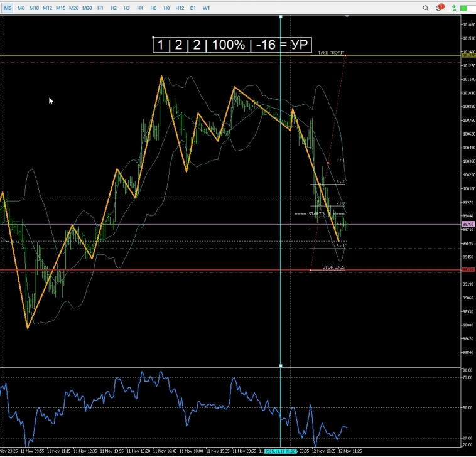
Task: Select the H4 timeframe
Action: [139, 8]
